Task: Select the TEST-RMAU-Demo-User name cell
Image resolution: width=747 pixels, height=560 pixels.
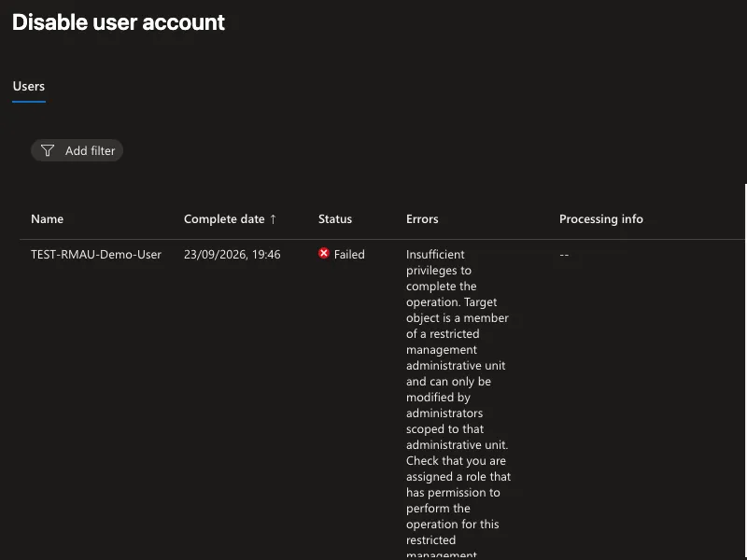Action: 96,254
